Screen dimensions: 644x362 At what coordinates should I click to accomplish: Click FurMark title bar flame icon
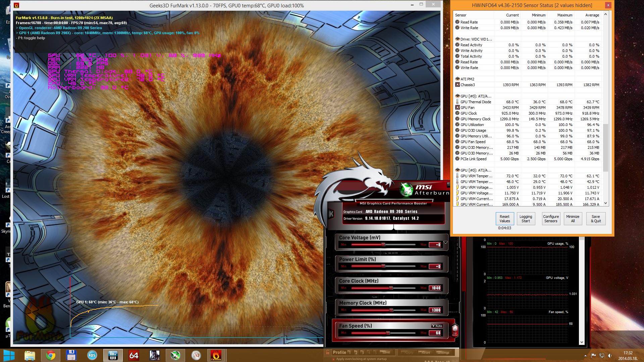(x=16, y=5)
